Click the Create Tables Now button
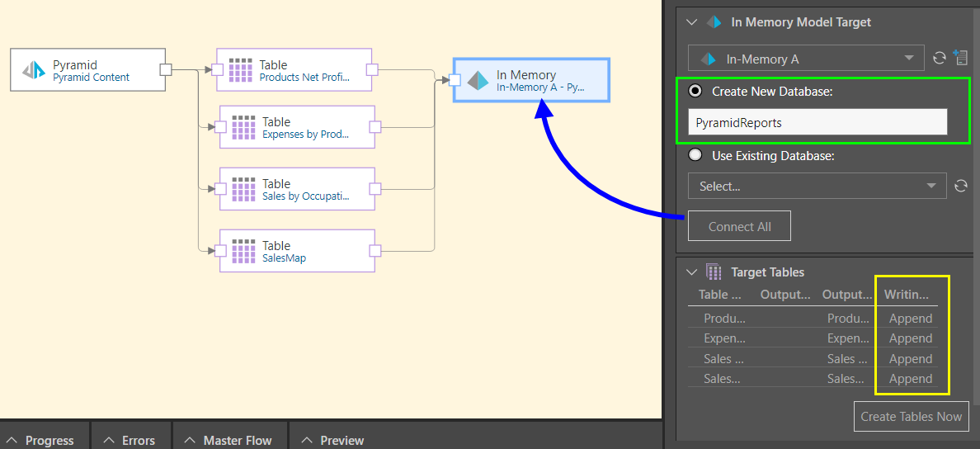Image resolution: width=980 pixels, height=449 pixels. (x=912, y=417)
